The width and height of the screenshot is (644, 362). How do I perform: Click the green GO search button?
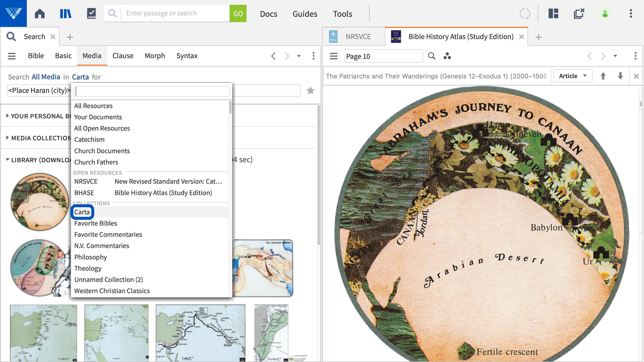238,13
